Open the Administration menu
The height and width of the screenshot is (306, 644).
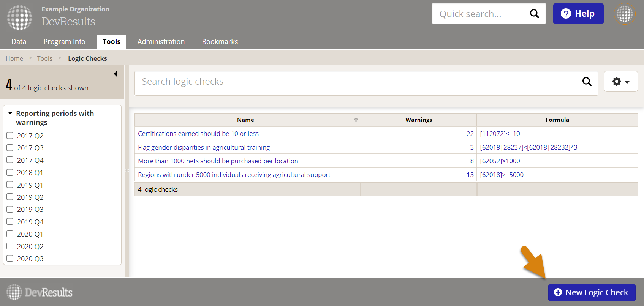161,41
